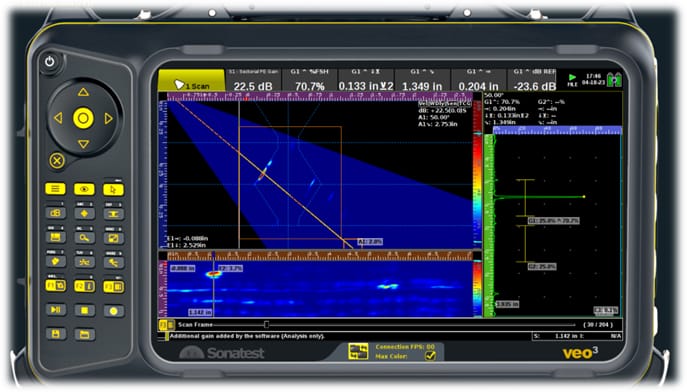Screen dimensions: 687x392
Task: Open the yellow menu list button
Action: (x=55, y=189)
